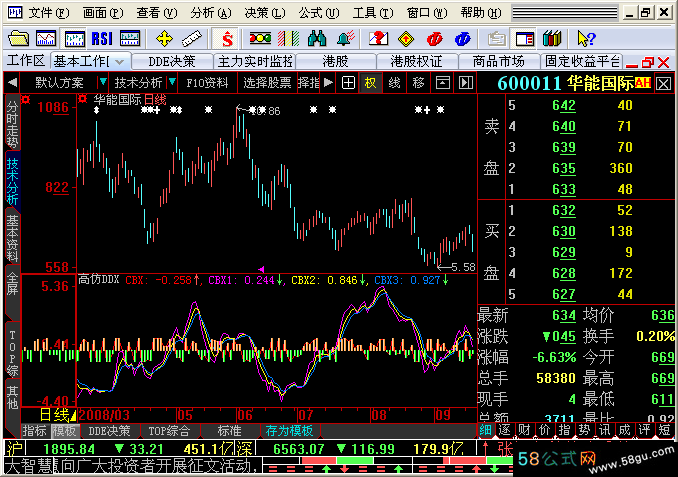Switch to the 商品市场 tab
The width and height of the screenshot is (678, 477).
(498, 61)
